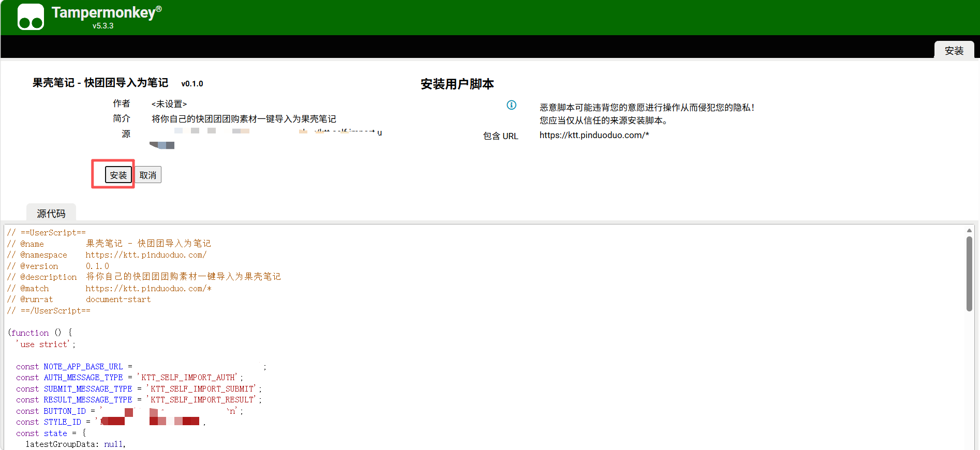
Task: Click the // ==UserScript== line in code
Action: pyautogui.click(x=47, y=232)
